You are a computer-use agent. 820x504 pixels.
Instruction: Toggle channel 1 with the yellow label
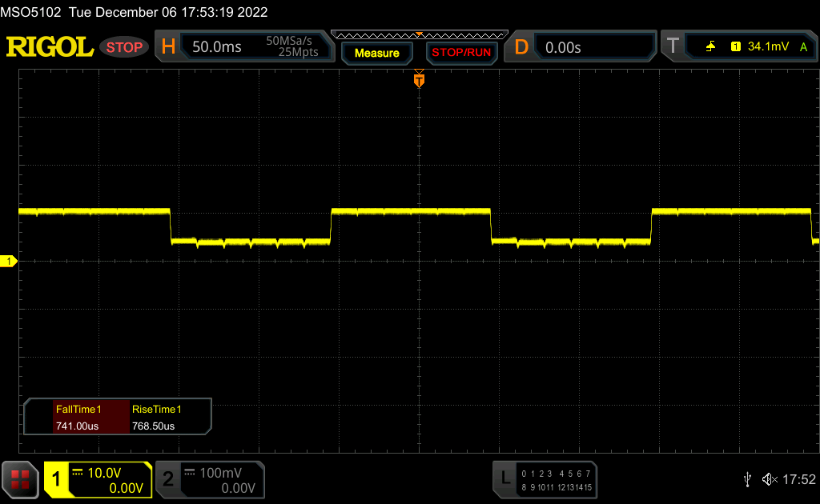(x=57, y=480)
